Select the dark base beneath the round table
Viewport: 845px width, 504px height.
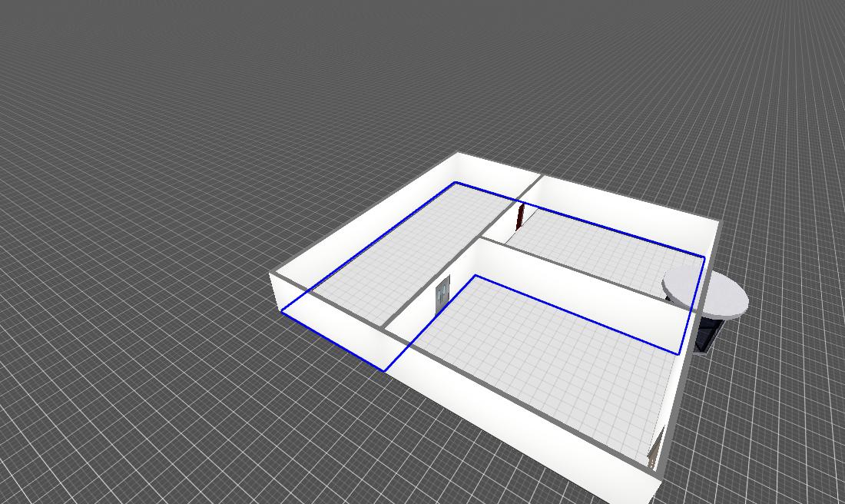tap(708, 335)
